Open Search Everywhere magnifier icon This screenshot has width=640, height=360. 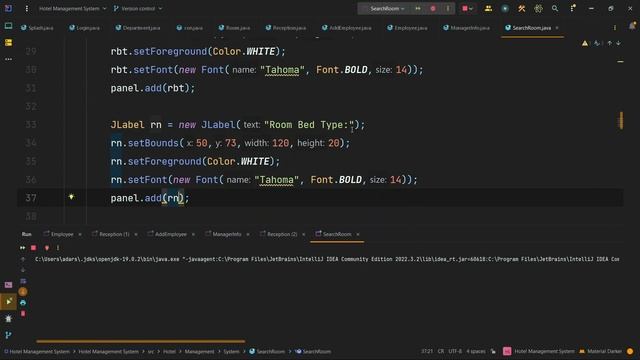tap(555, 8)
